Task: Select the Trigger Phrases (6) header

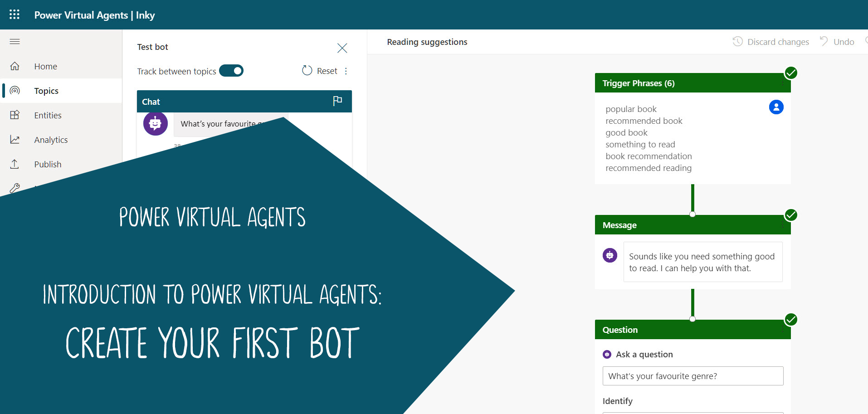Action: (x=693, y=83)
